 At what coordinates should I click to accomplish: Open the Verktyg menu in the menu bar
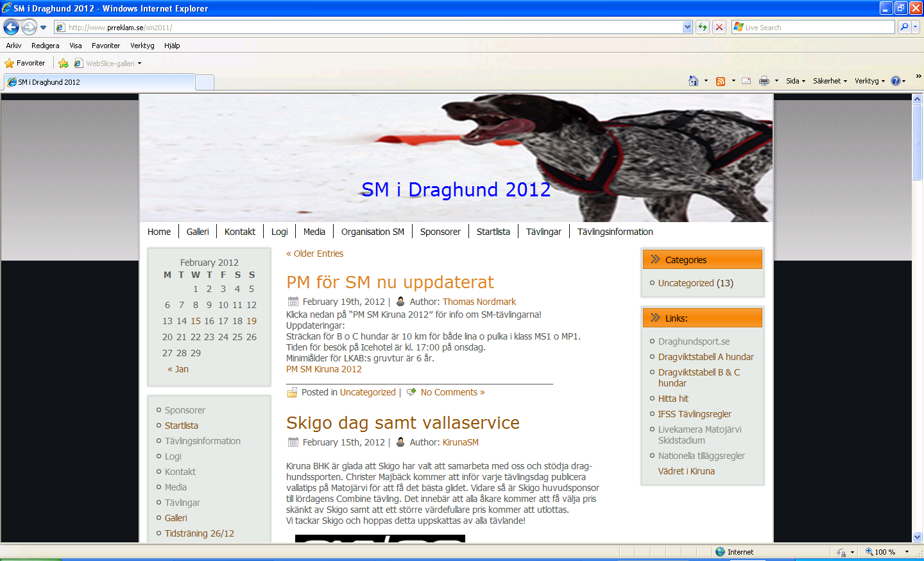pos(142,46)
